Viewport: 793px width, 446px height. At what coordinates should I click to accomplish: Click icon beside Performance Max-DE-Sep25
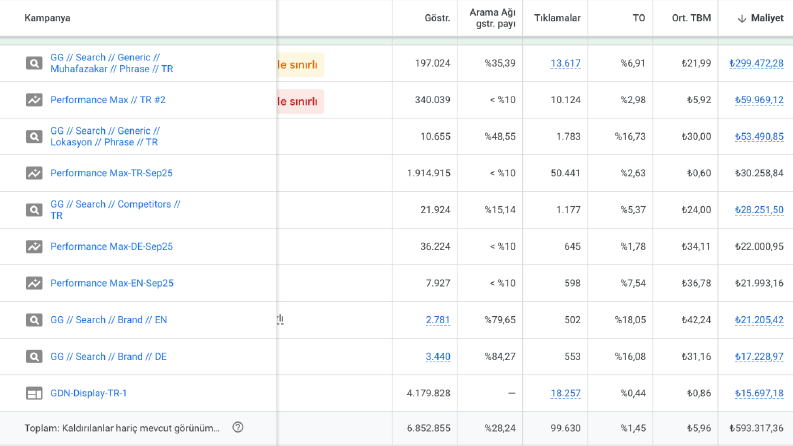pyautogui.click(x=34, y=246)
